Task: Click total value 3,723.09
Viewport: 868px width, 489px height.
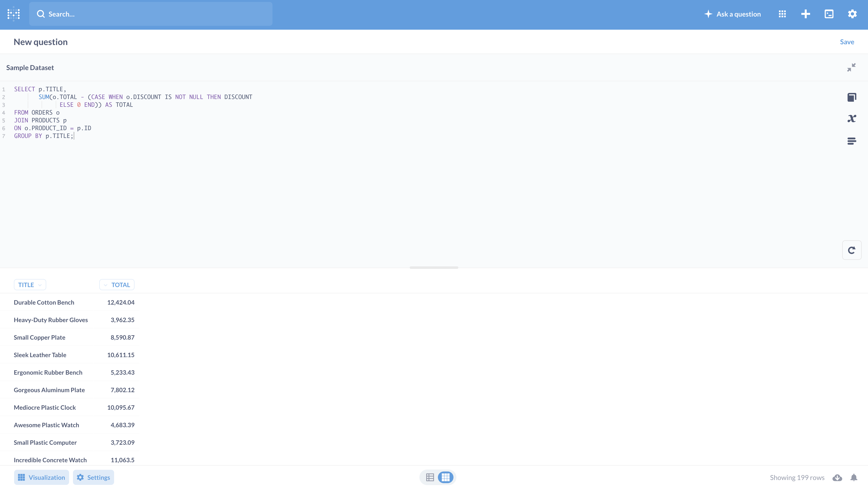Action: (x=122, y=443)
